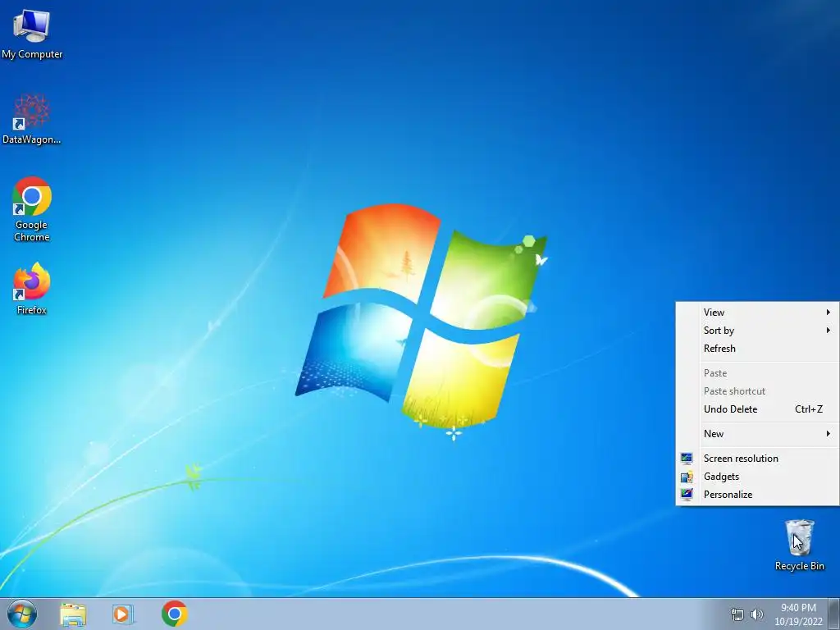Select the Google Chrome desktop shortcut
Image resolution: width=840 pixels, height=630 pixels.
click(x=32, y=209)
